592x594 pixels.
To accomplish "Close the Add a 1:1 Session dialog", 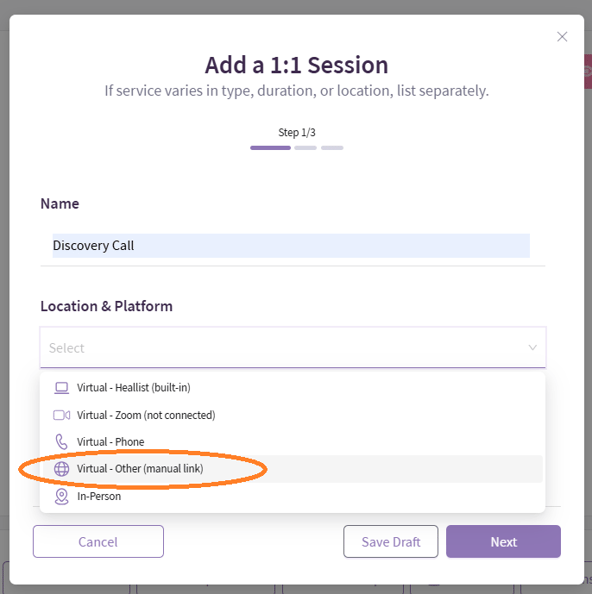I will pos(562,36).
